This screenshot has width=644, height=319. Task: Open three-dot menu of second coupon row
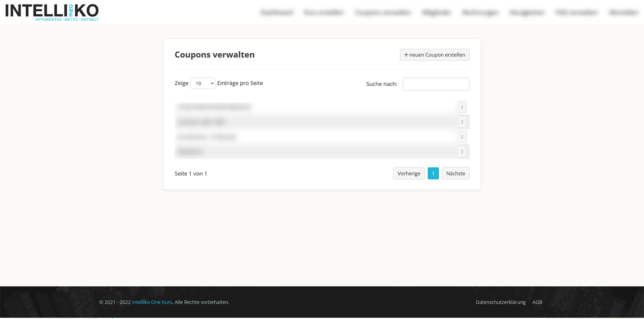coord(462,122)
